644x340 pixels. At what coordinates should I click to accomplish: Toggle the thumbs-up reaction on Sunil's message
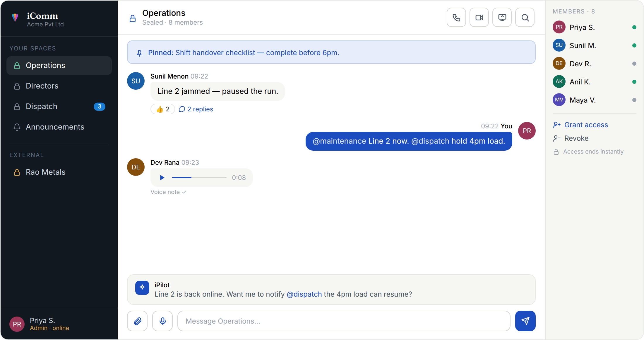(x=163, y=109)
